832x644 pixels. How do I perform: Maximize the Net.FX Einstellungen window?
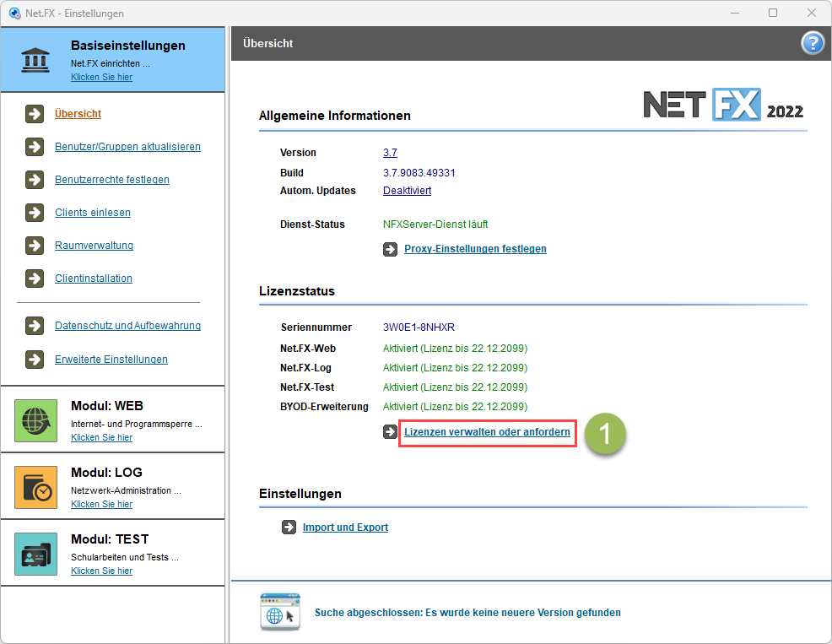(x=773, y=13)
